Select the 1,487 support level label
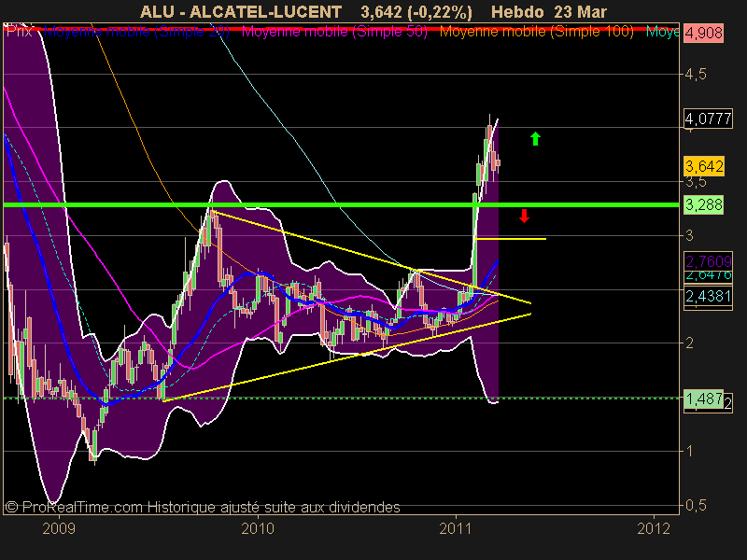The width and height of the screenshot is (747, 560). point(704,399)
